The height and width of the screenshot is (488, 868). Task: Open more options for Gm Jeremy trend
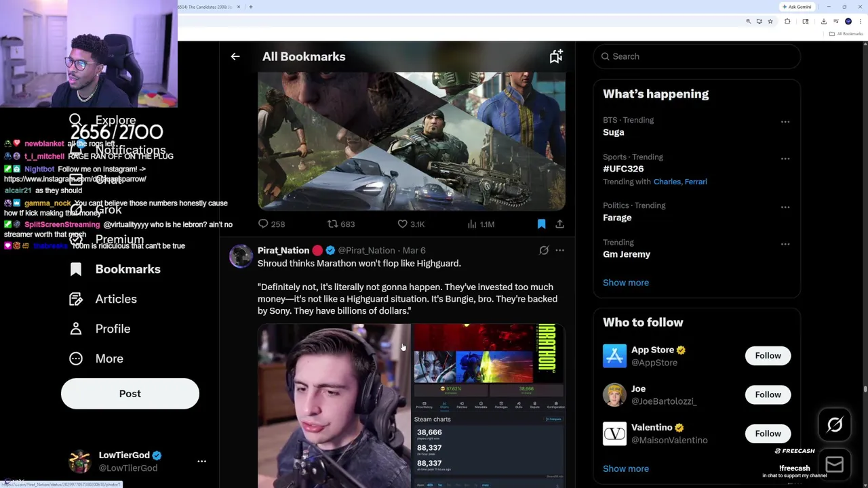(785, 244)
